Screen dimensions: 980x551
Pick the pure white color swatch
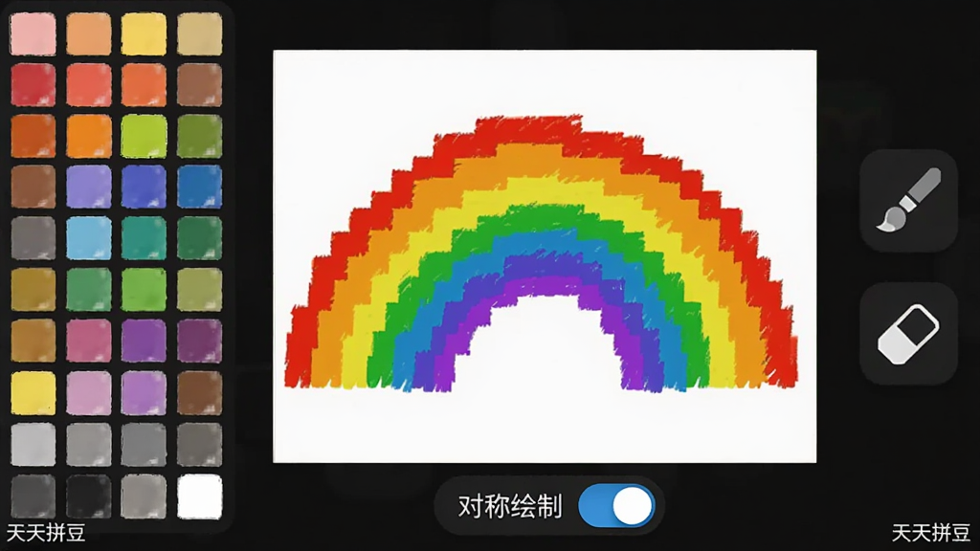click(x=199, y=496)
